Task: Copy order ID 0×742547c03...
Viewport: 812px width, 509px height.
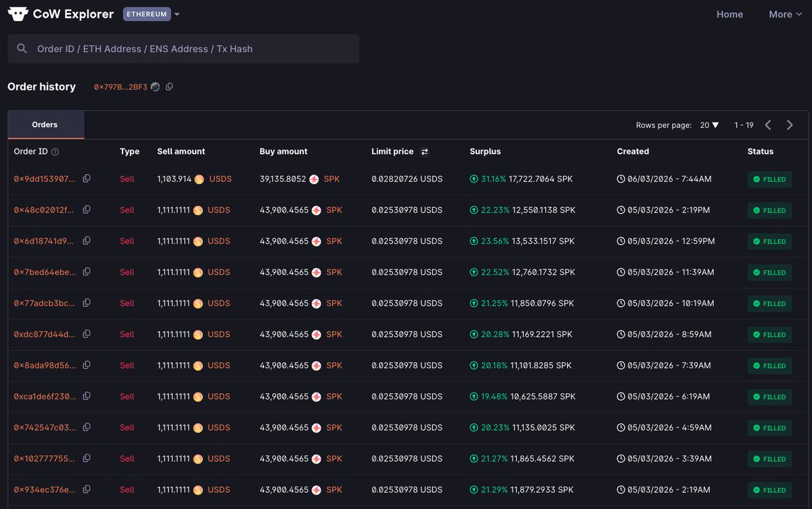Action: (87, 427)
